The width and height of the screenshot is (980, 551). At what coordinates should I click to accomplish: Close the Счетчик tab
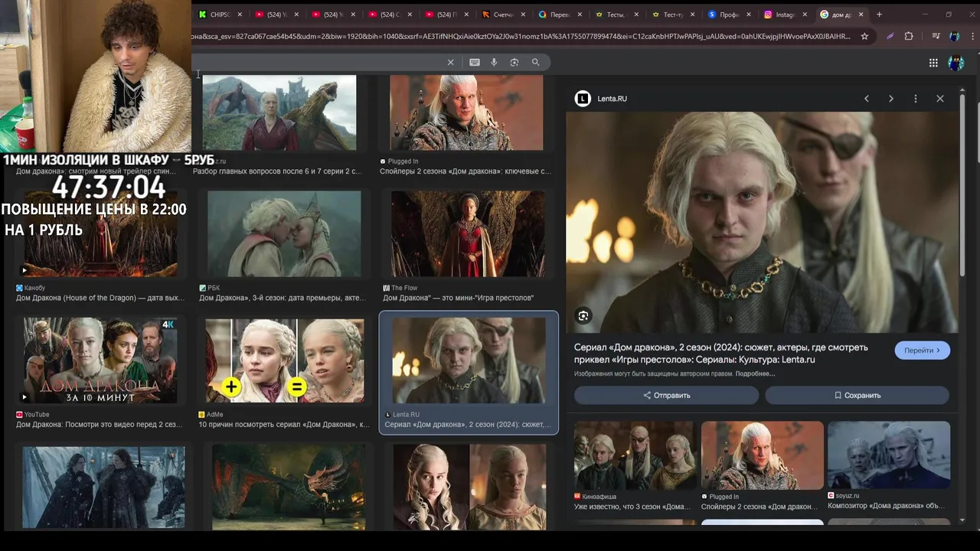click(x=523, y=15)
